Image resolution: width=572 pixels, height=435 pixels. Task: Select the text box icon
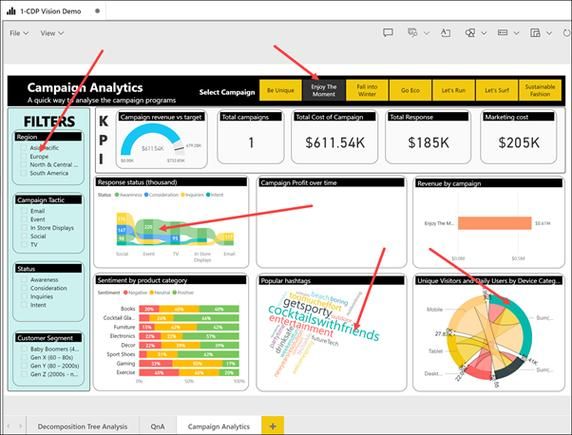point(445,33)
